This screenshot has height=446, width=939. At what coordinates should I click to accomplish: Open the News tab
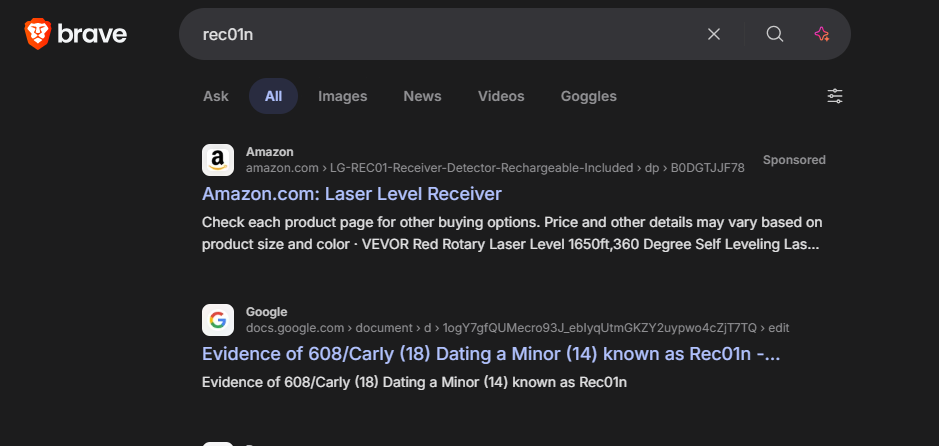coord(422,96)
